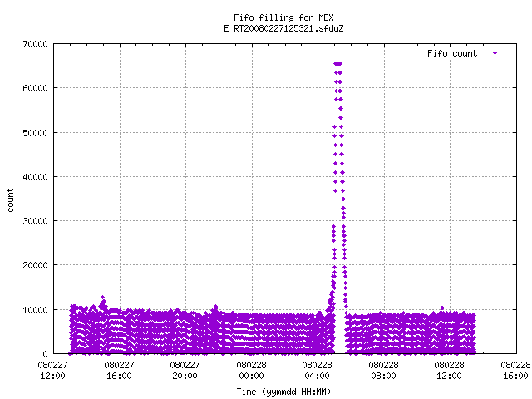Click the y-axis label "count"
The image size is (532, 399).
(x=11, y=199)
